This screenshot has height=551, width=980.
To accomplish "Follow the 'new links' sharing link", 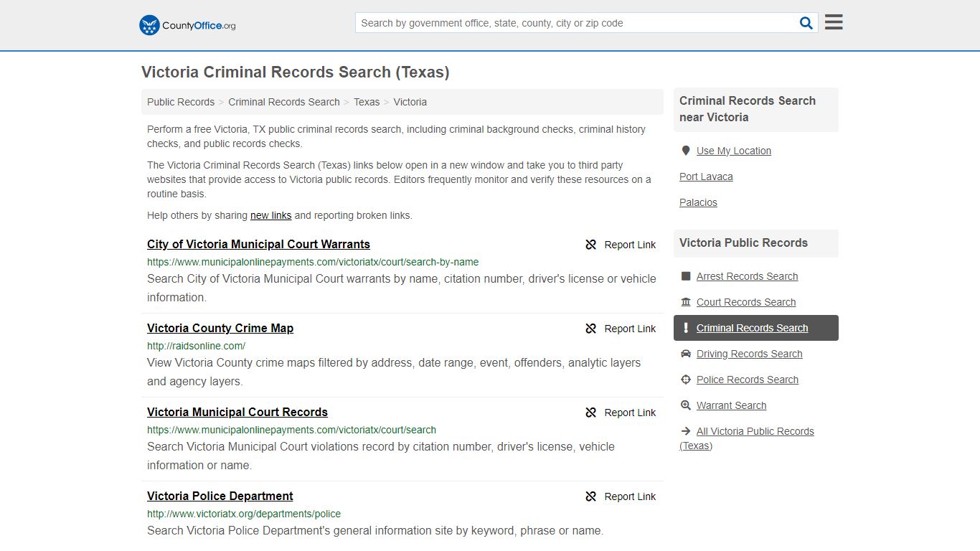I will point(270,215).
